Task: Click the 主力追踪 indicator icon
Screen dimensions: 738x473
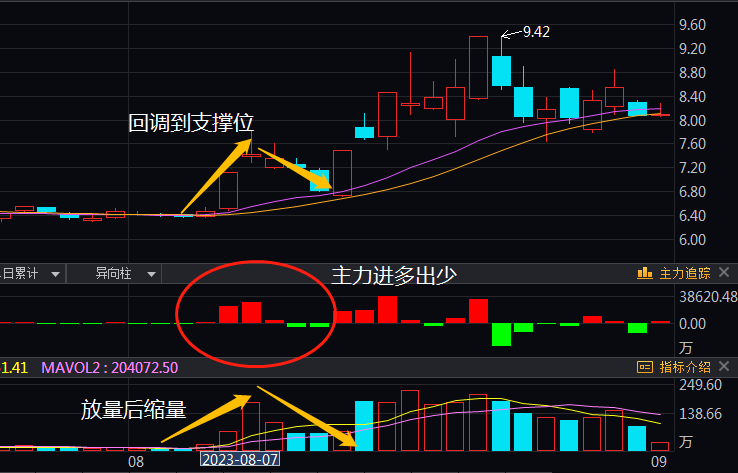Action: (x=645, y=273)
